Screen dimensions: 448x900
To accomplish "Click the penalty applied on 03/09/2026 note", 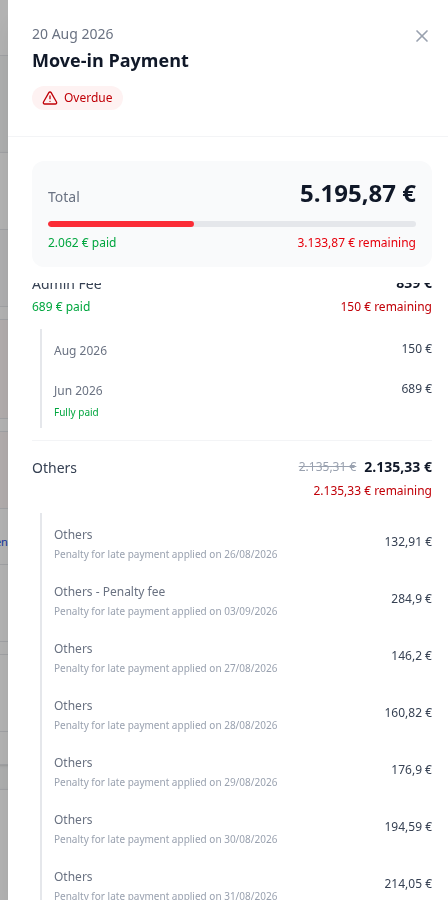I will coord(166,611).
